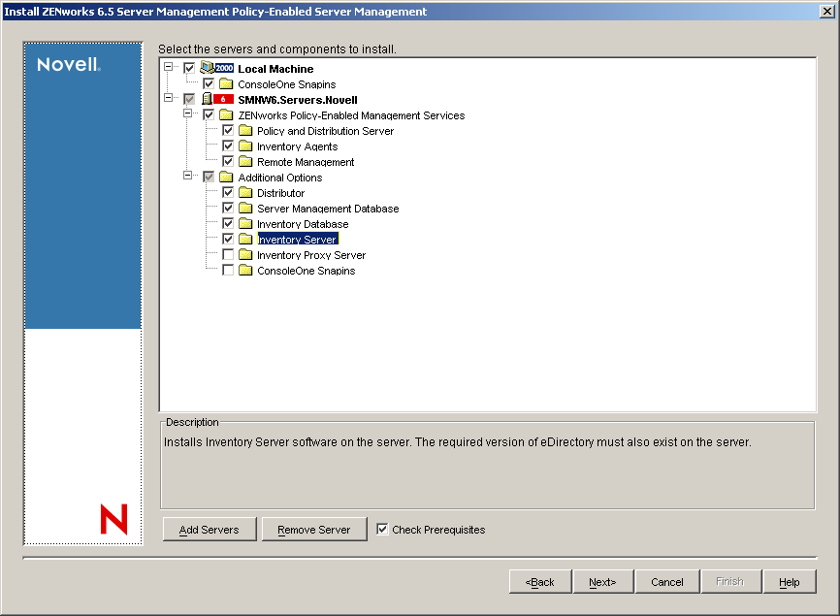
Task: Click the Inventory Agents folder icon
Action: [245, 146]
